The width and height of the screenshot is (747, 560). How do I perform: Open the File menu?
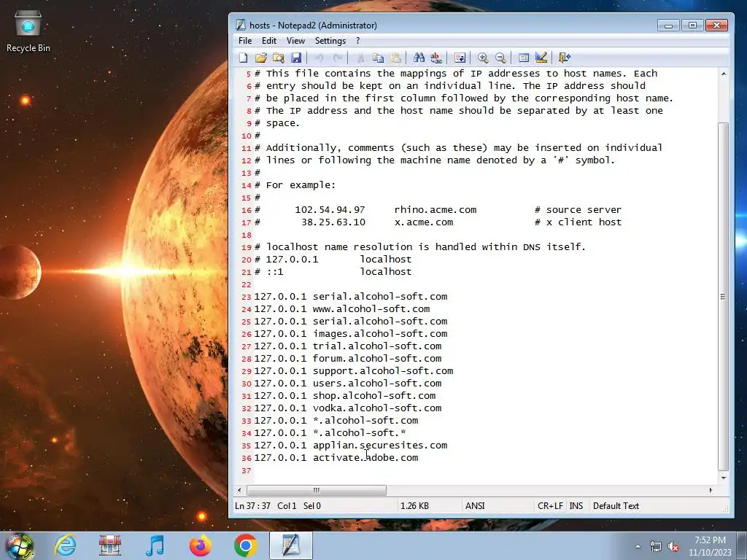coord(245,41)
